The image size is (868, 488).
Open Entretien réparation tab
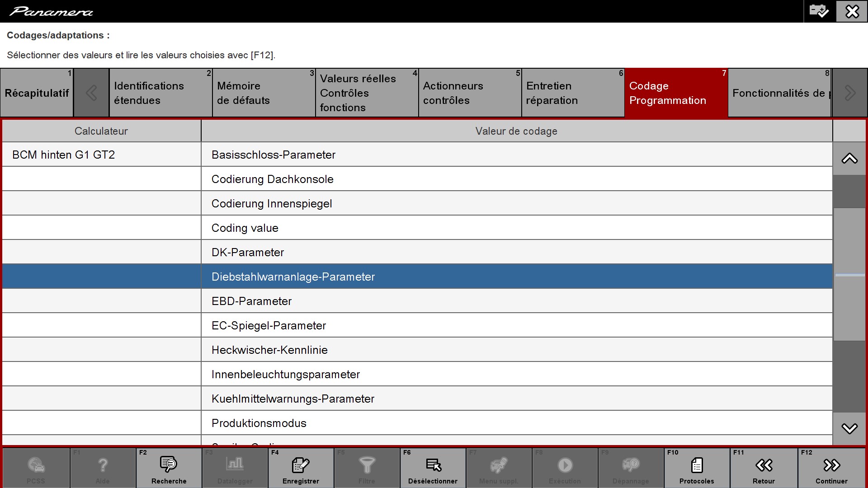coord(573,93)
